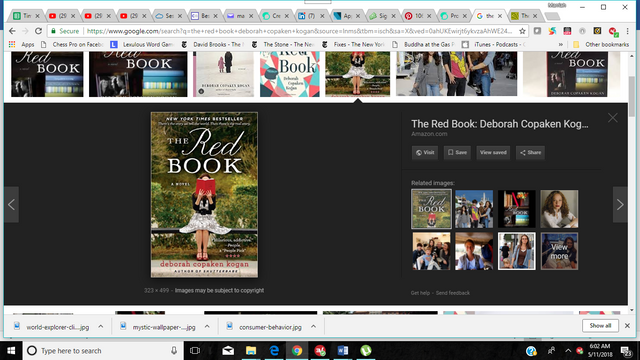Switch to the mail tab

(x=240, y=16)
